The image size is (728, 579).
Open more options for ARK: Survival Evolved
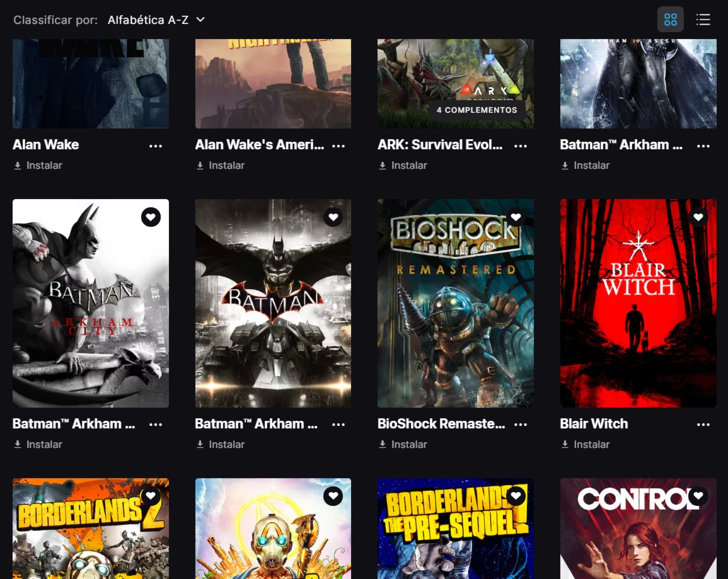coord(521,146)
